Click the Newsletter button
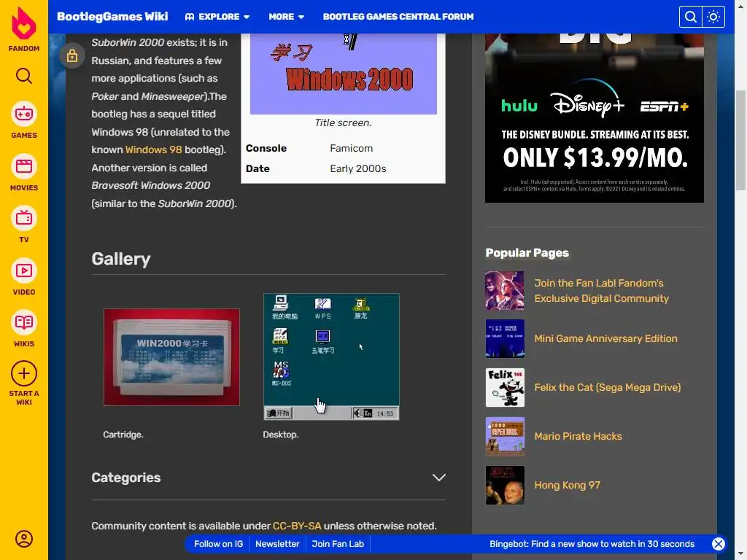 pos(277,544)
